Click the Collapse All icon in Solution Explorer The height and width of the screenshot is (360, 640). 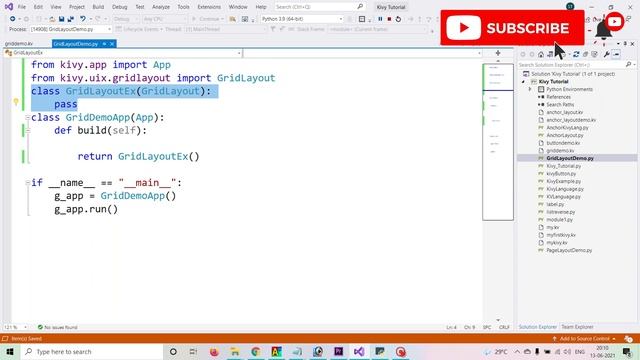[585, 54]
